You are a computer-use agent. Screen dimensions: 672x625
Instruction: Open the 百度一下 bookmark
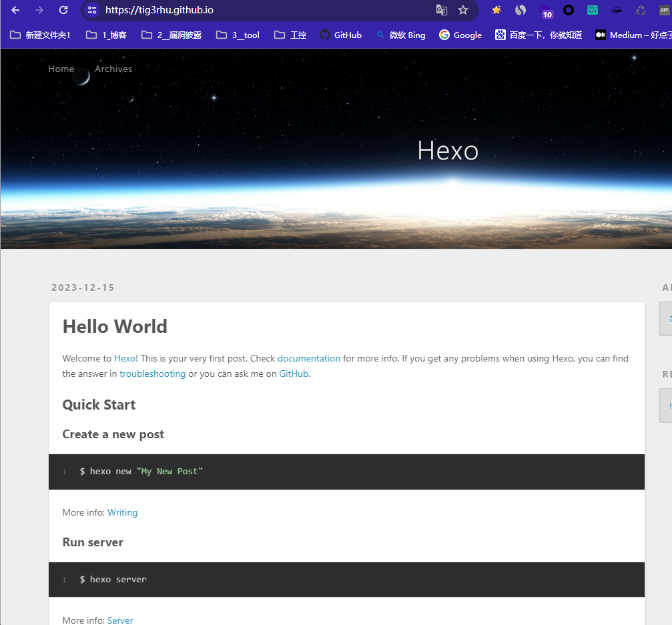point(539,35)
